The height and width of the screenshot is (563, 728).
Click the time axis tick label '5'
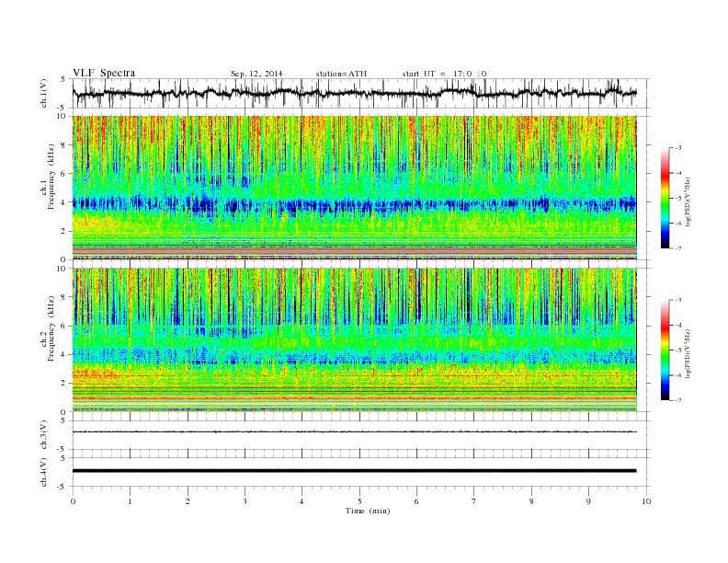359,501
